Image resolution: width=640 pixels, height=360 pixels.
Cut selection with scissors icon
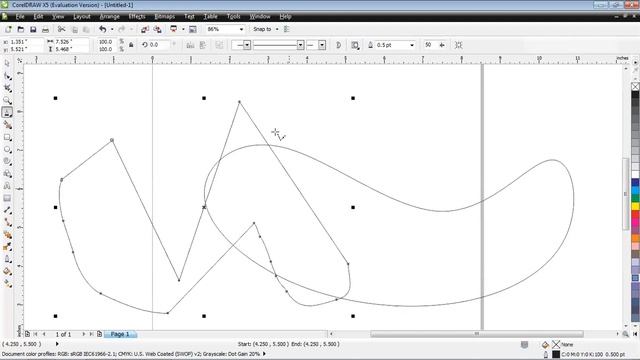(61, 29)
